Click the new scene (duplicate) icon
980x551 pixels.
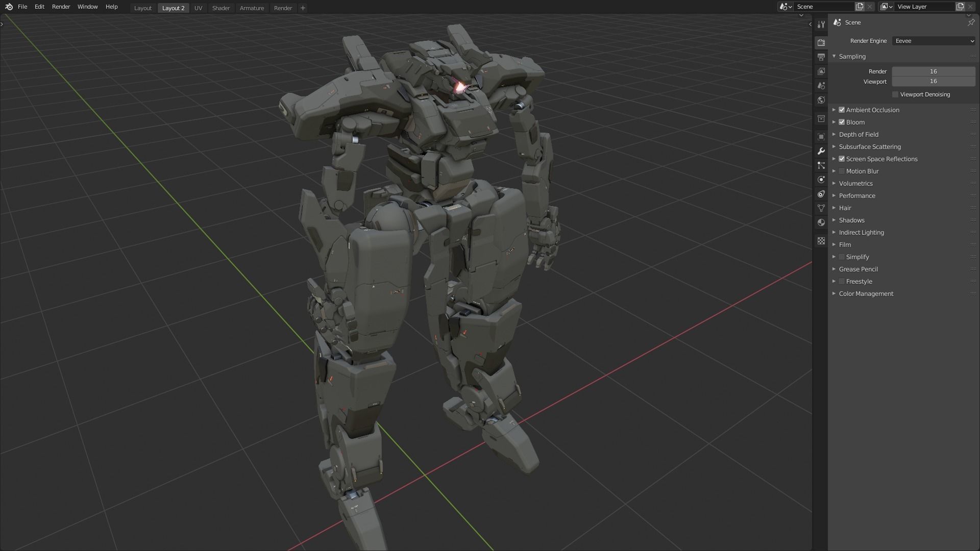[860, 7]
